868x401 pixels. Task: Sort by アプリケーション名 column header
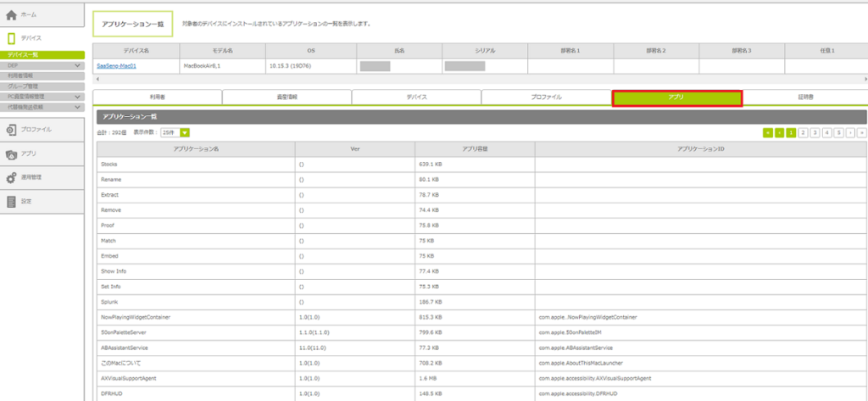pos(196,148)
